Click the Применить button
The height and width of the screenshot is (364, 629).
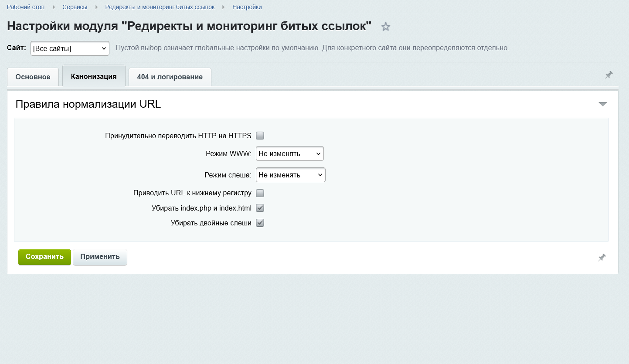100,257
